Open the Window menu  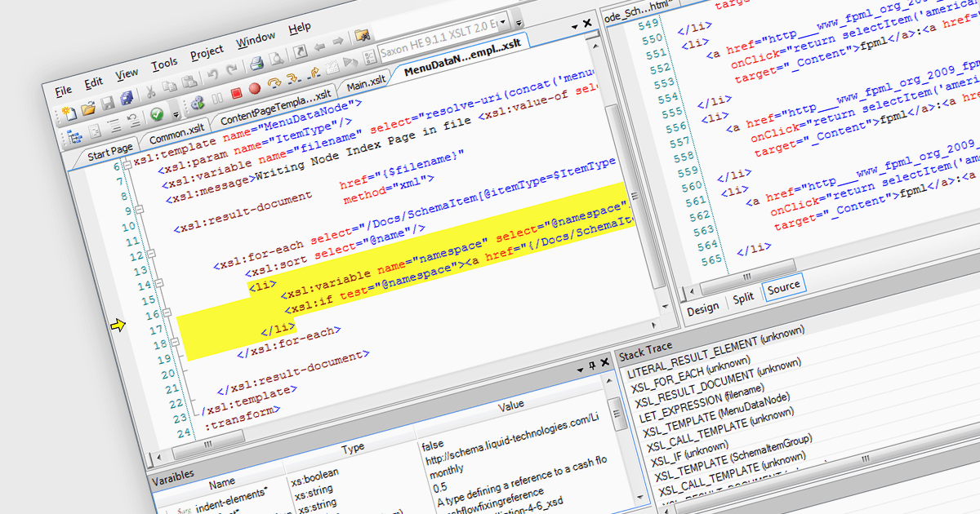click(x=256, y=41)
